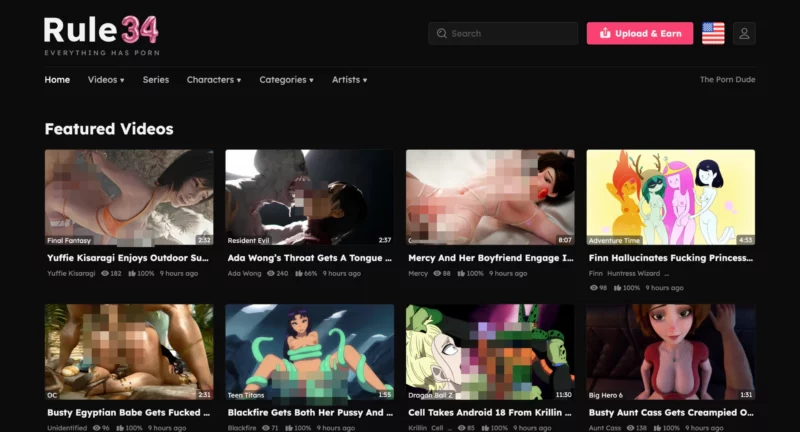The width and height of the screenshot is (800, 432).
Task: Go to the Home tab
Action: click(x=57, y=80)
